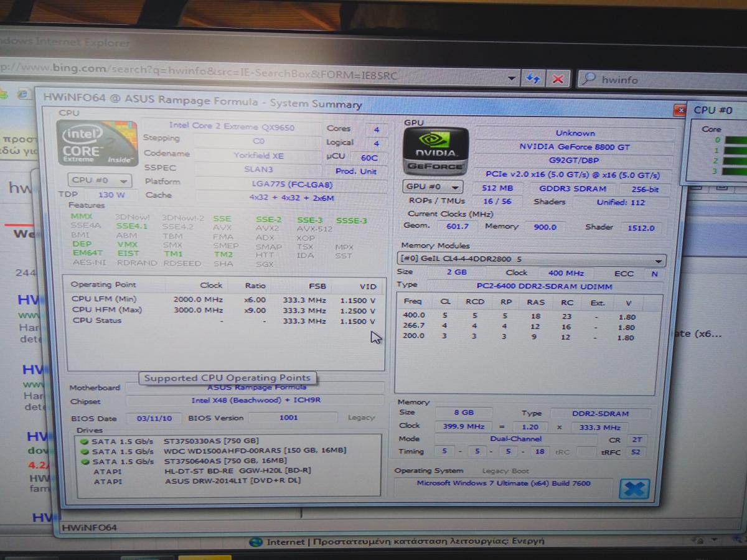This screenshot has width=747, height=560.
Task: Click the Prod. Unit field
Action: click(x=356, y=171)
